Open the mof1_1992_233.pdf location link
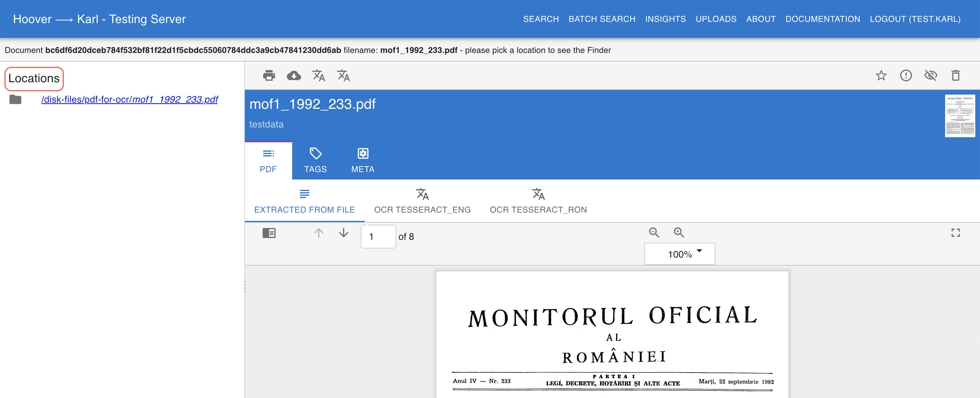 (x=129, y=99)
